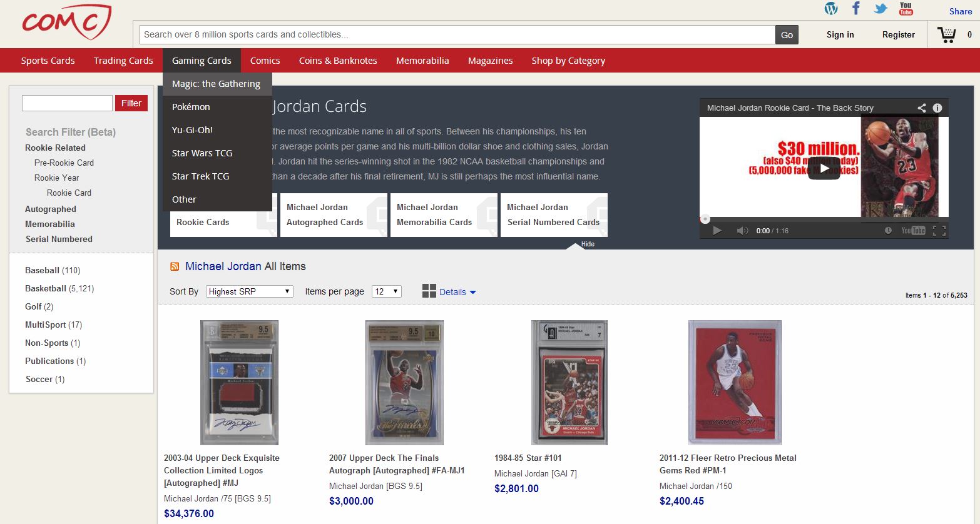Screen dimensions: 980x524
Task: Open the shopping cart
Action: pos(947,34)
